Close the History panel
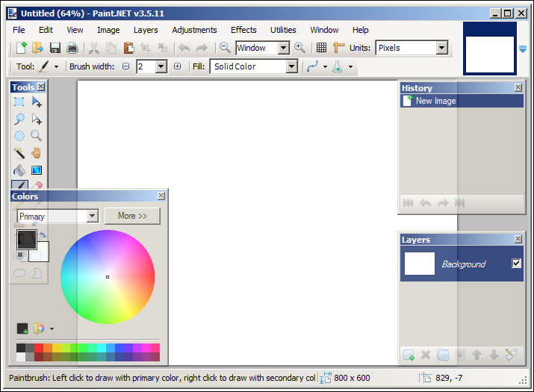Image resolution: width=534 pixels, height=392 pixels. tap(518, 87)
